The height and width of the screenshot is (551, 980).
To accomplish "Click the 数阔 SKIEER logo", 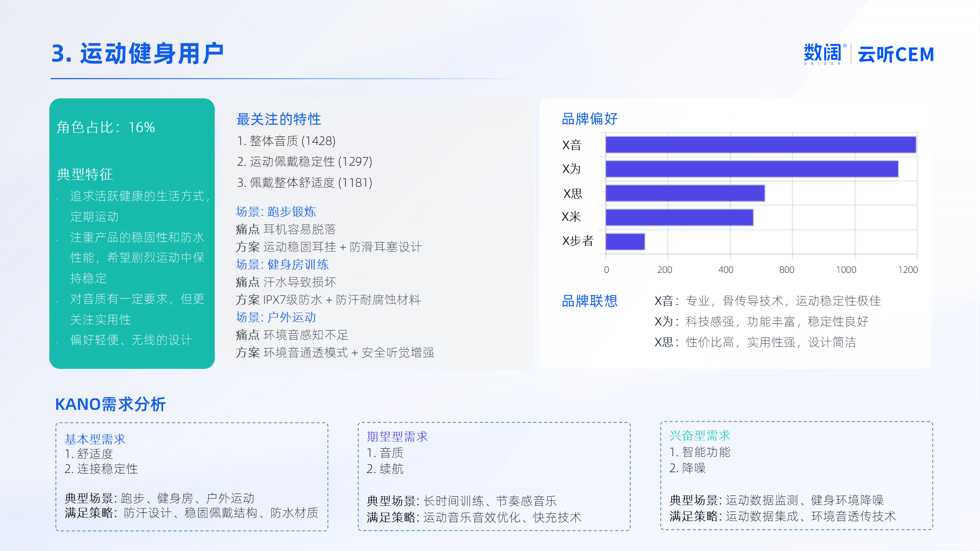I will coord(824,54).
